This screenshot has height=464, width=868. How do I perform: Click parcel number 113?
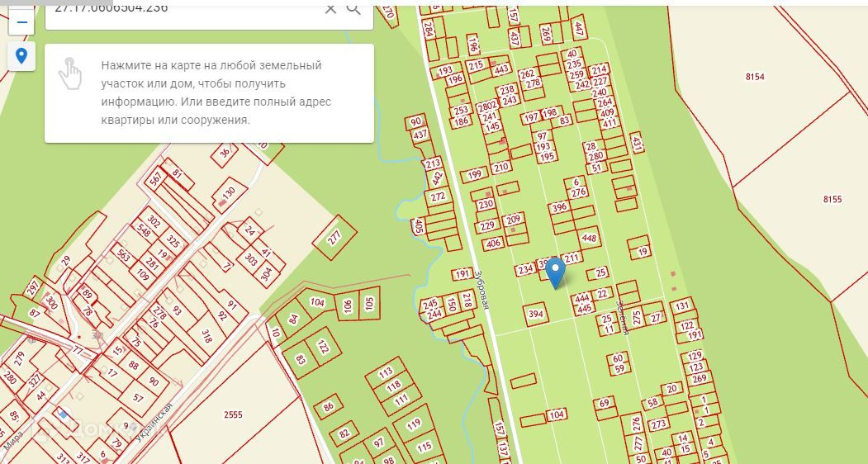tap(386, 372)
